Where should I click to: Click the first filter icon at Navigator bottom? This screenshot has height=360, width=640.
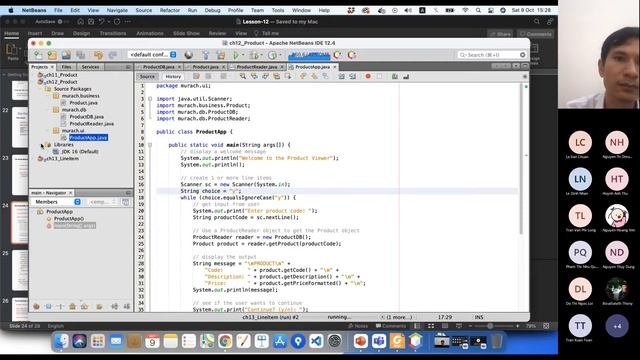(x=36, y=306)
